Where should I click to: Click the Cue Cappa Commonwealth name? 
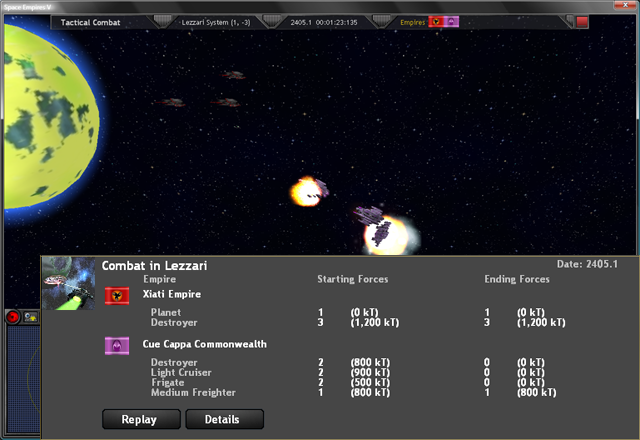point(204,344)
